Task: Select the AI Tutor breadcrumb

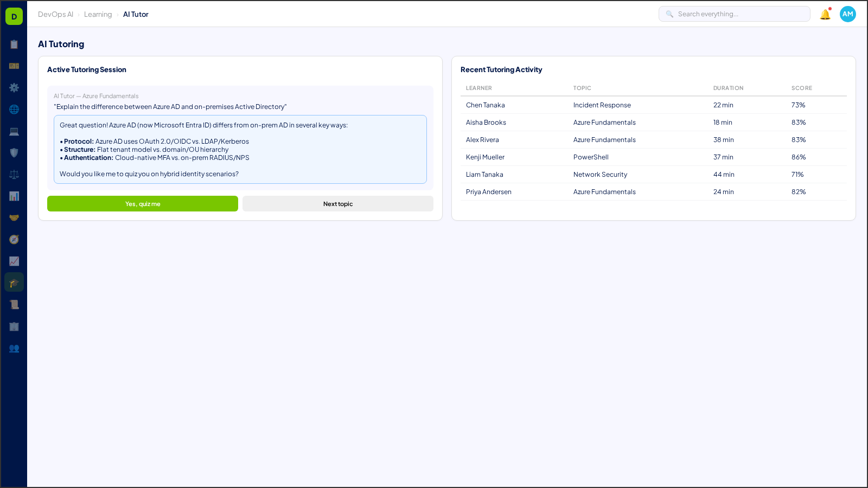Action: coord(136,14)
